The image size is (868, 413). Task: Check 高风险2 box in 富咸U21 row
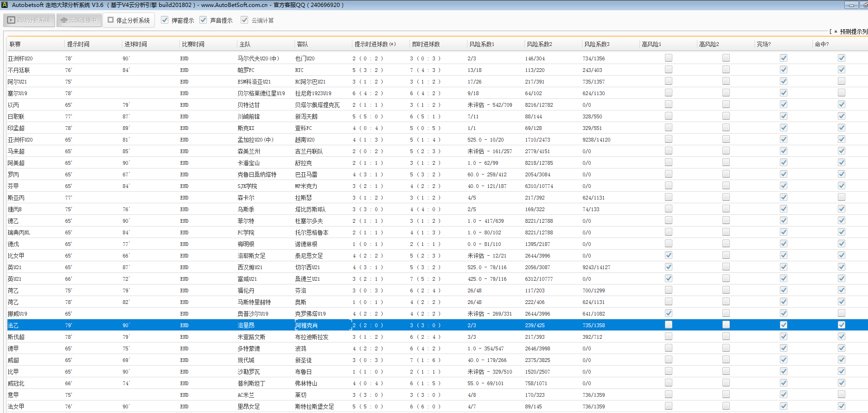[726, 278]
